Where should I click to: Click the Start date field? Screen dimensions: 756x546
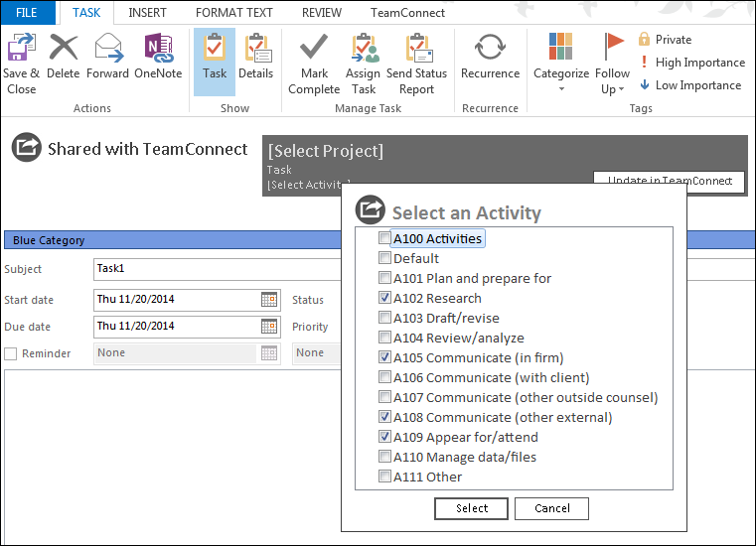pyautogui.click(x=187, y=300)
